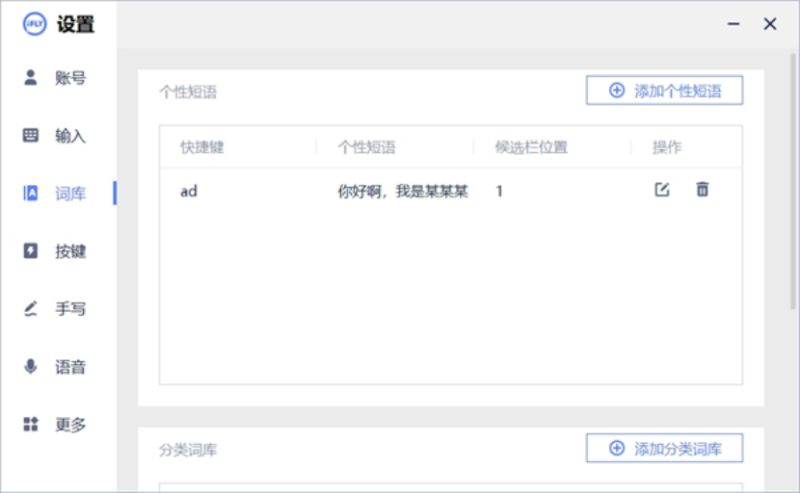This screenshot has height=493, width=800.
Task: Delete the 'ad' phrase entry
Action: click(703, 189)
